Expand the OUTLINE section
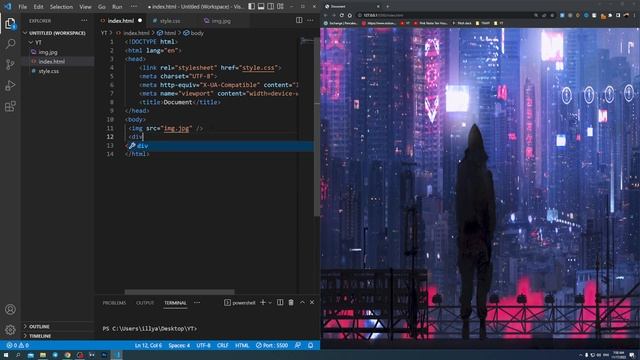 (x=39, y=327)
